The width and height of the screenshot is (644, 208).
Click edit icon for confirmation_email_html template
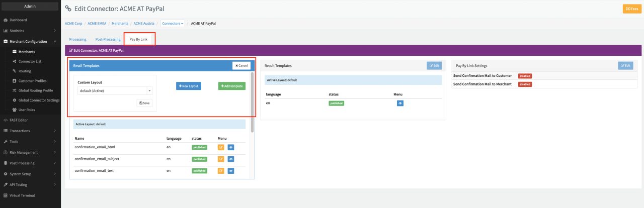(221, 147)
